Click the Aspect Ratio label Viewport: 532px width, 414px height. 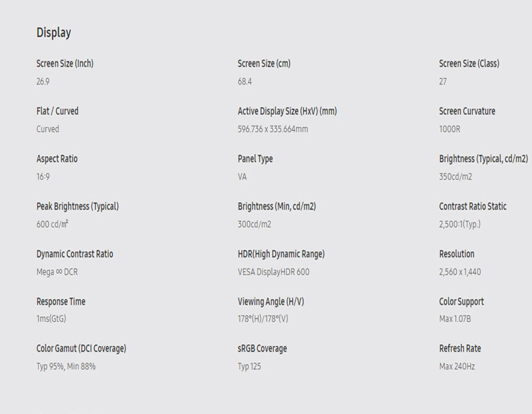[x=57, y=159]
